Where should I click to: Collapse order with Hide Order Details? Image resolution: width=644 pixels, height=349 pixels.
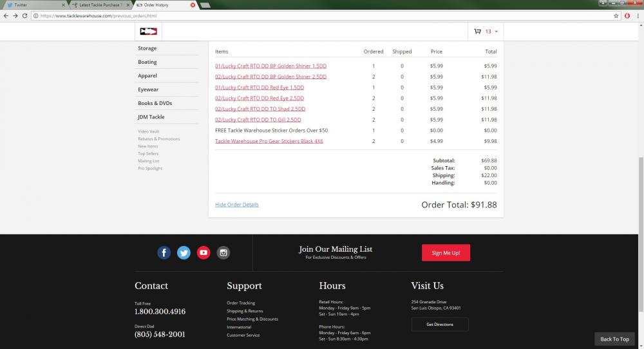click(236, 205)
